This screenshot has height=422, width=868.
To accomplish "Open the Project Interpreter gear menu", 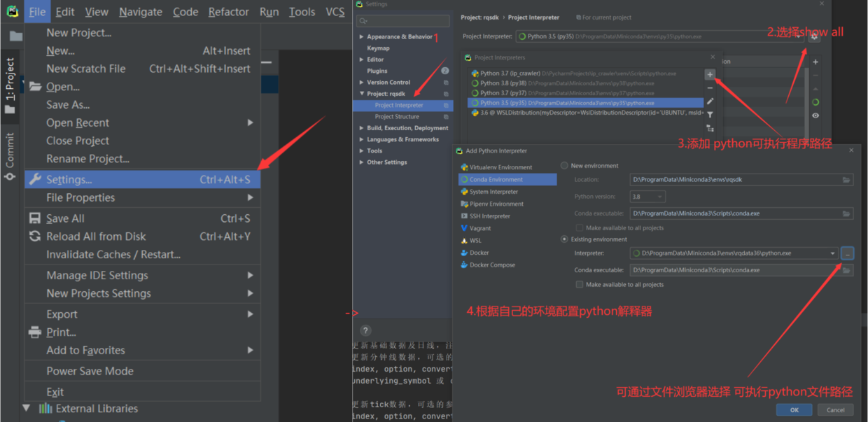I will click(814, 36).
